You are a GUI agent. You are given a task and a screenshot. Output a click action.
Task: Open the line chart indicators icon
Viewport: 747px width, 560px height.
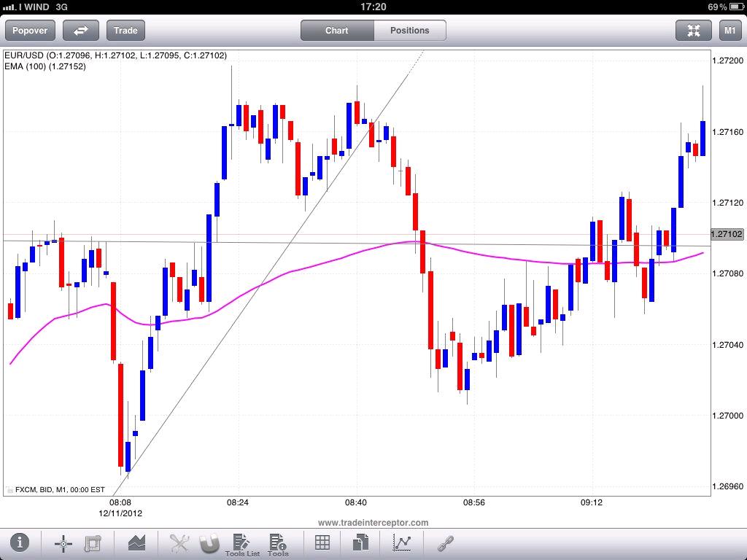pyautogui.click(x=402, y=542)
